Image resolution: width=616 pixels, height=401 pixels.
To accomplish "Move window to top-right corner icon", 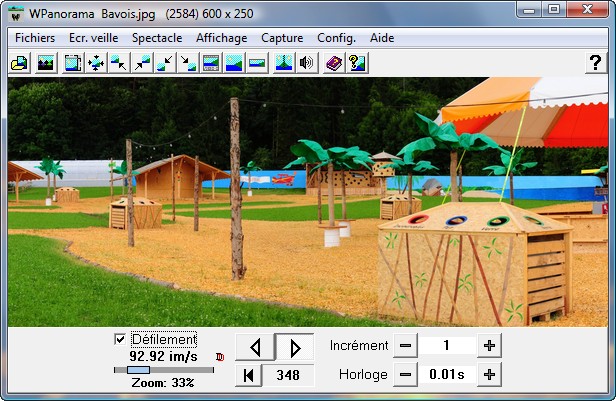I will point(142,63).
